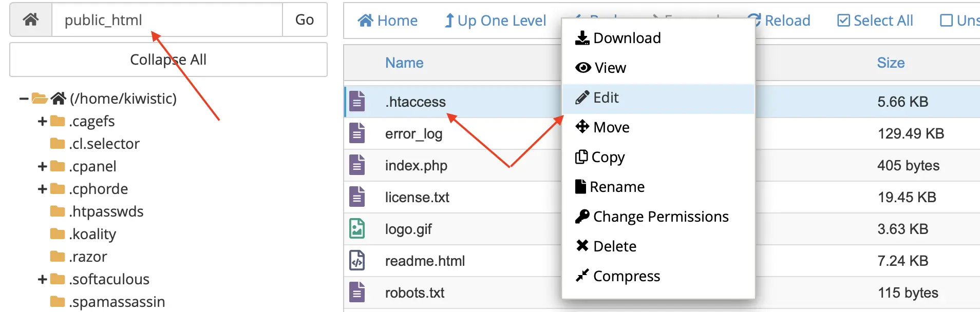This screenshot has height=312, width=980.
Task: Click the error_log file icon
Action: click(x=357, y=133)
